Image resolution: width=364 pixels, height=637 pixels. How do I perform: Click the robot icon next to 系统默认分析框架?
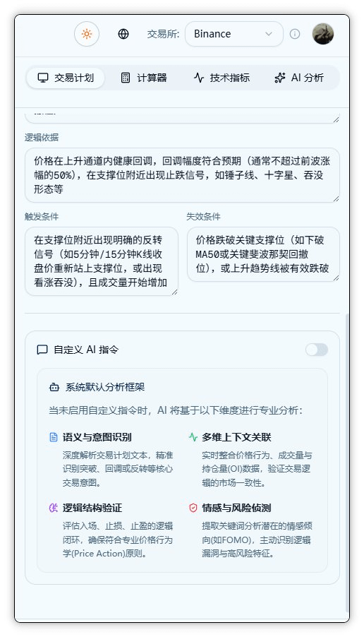54,387
